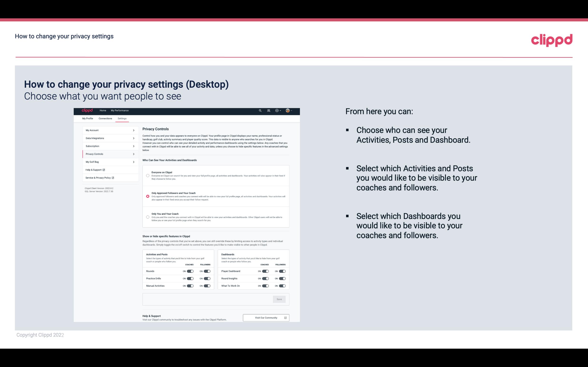Click the Save button at the bottom
This screenshot has height=367, width=588.
(x=279, y=299)
